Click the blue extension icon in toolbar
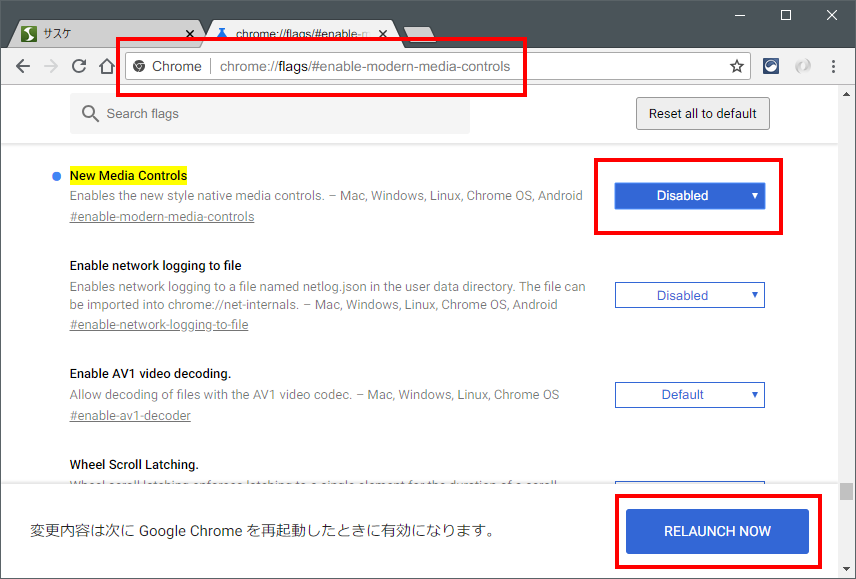 (x=771, y=67)
